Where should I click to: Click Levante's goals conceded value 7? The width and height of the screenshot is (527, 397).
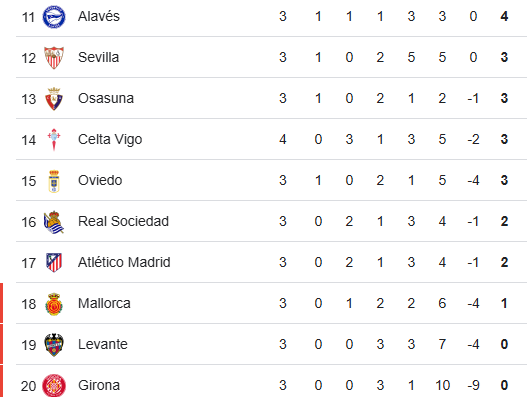(442, 344)
